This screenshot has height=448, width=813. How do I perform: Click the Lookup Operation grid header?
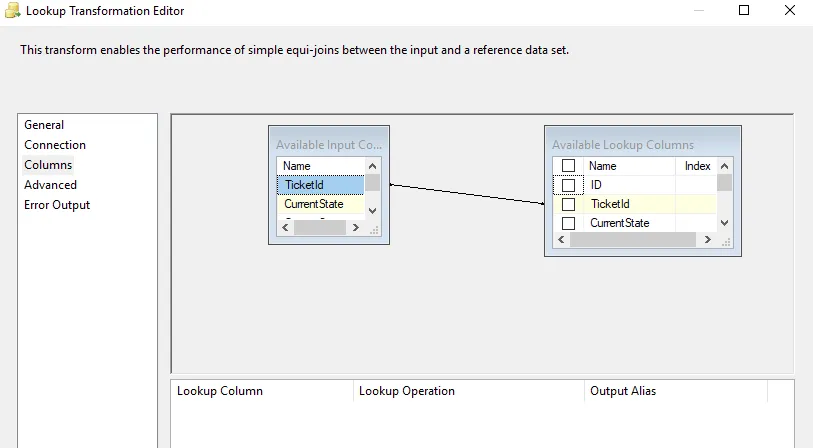pos(469,391)
